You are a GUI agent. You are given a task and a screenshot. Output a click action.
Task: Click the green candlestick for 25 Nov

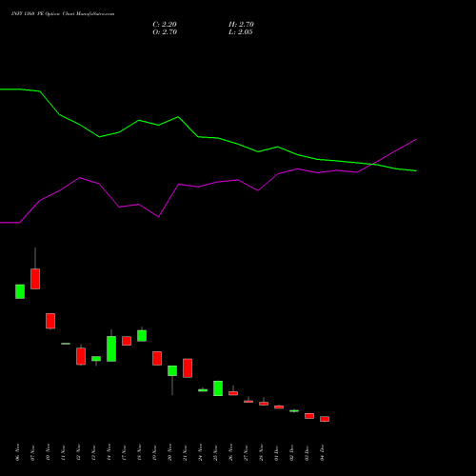[x=218, y=388]
